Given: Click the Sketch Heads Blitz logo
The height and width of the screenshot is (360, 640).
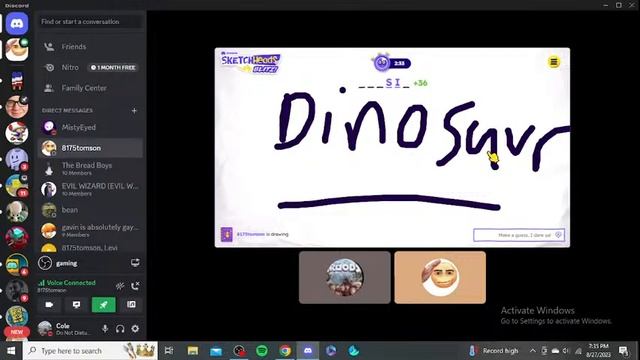Looking at the screenshot, I should pos(250,63).
